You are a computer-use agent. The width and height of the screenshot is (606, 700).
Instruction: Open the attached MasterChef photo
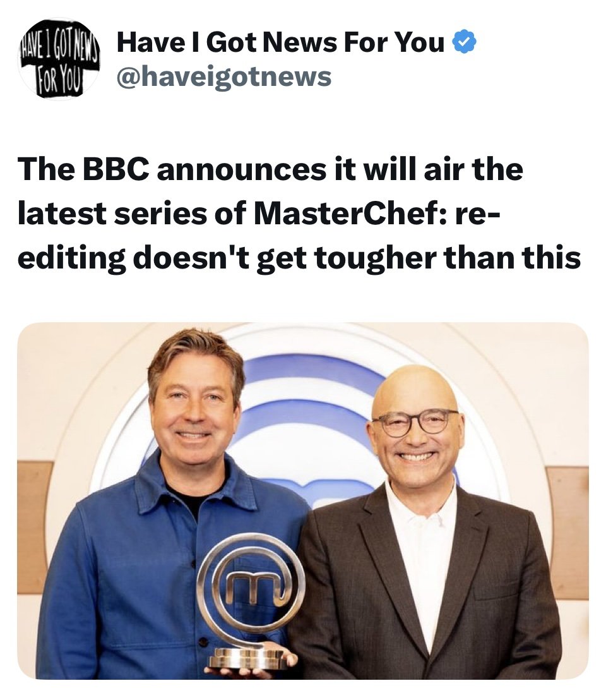pyautogui.click(x=303, y=500)
